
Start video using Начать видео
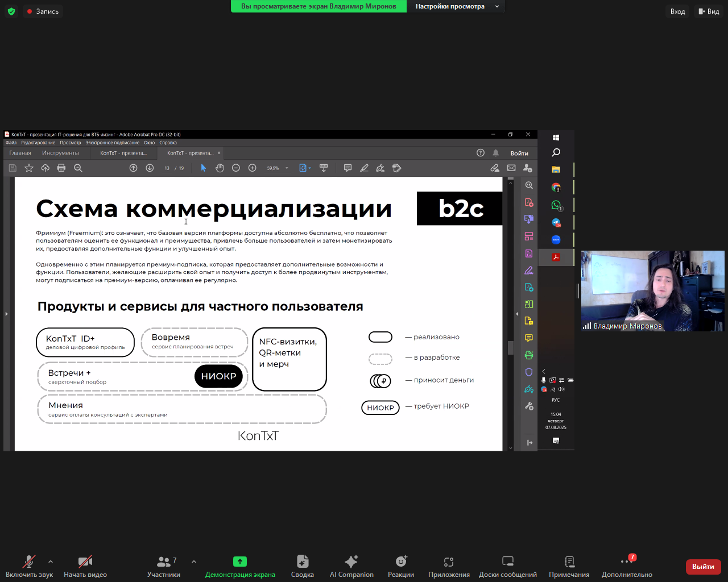click(x=84, y=566)
